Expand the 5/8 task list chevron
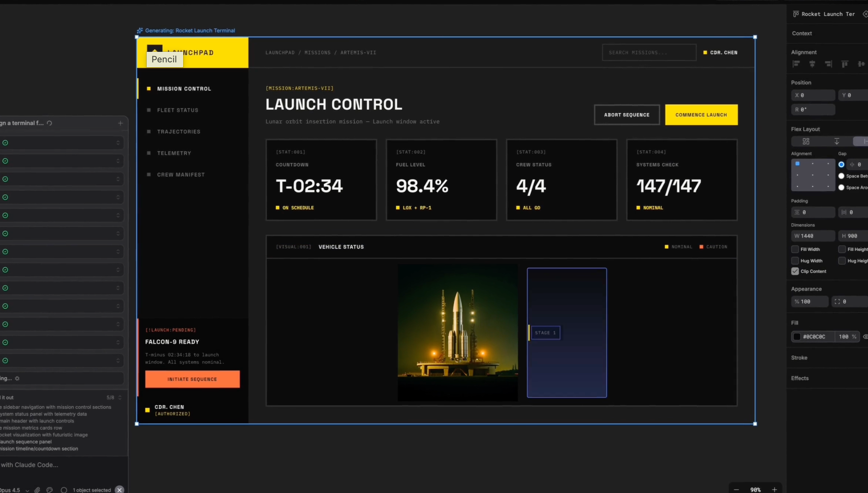Screen dimensions: 868x493 tap(120, 397)
